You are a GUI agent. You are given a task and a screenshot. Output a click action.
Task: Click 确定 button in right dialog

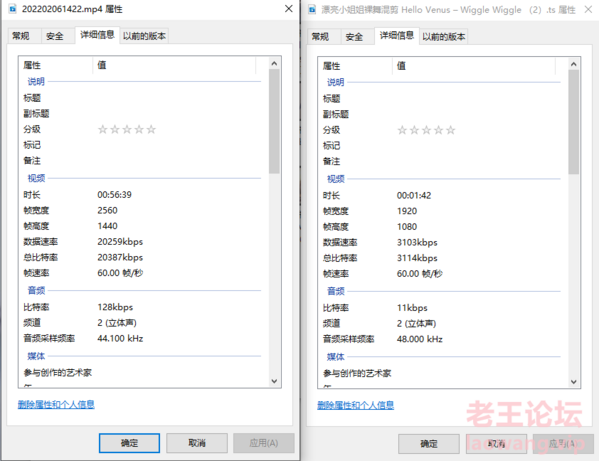(x=429, y=444)
